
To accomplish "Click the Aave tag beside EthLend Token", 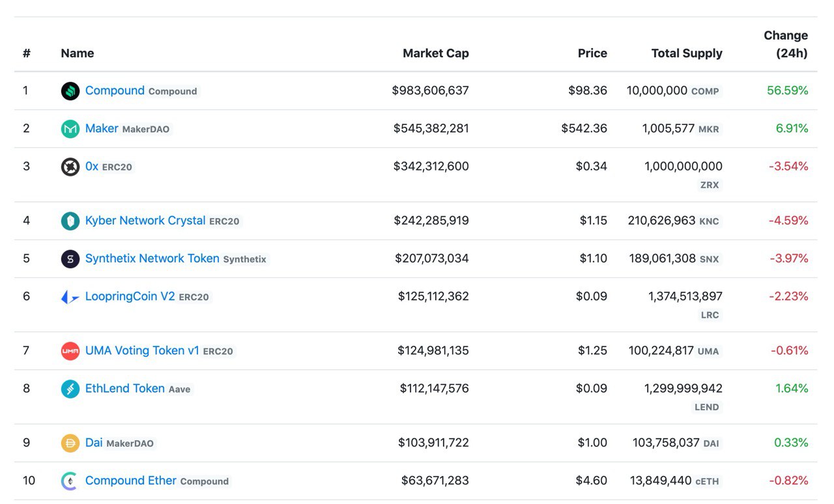I will [180, 389].
